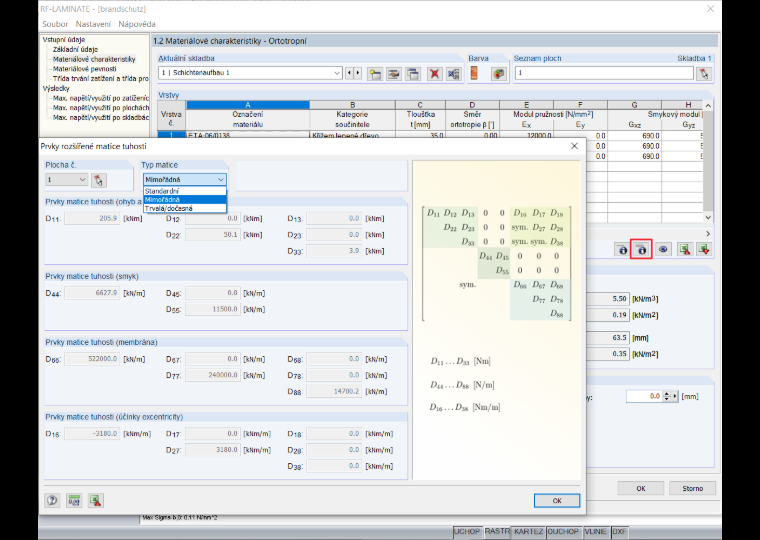
Task: Open the material library icon under Barva
Action: pyautogui.click(x=499, y=74)
